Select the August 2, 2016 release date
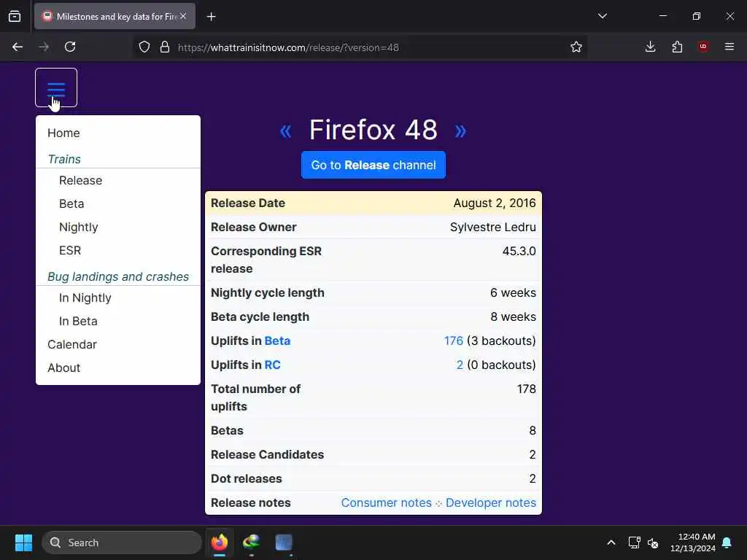 click(x=495, y=203)
